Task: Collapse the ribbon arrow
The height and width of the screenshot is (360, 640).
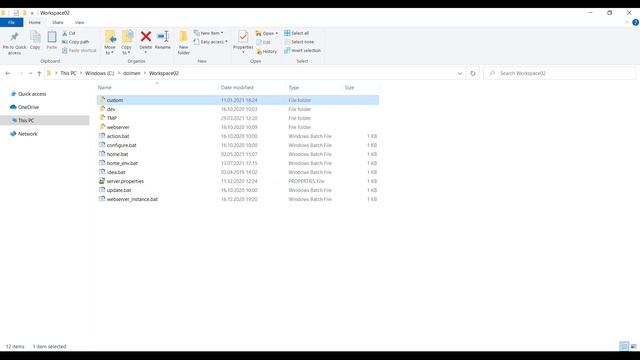Action: coord(627,22)
